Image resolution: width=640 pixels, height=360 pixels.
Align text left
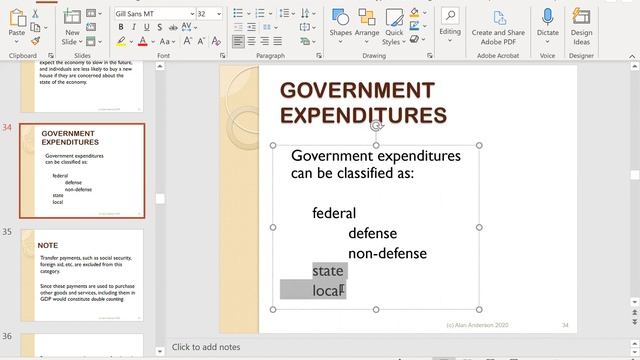click(238, 41)
